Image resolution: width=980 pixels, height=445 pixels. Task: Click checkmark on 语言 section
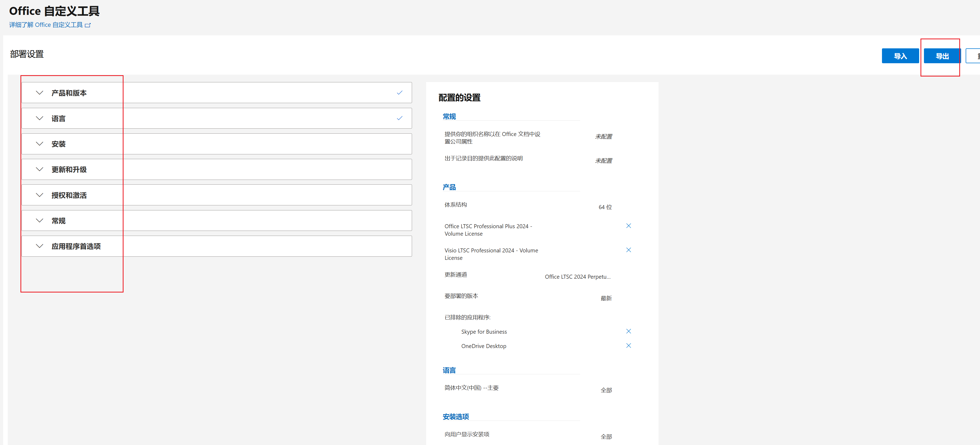(400, 118)
